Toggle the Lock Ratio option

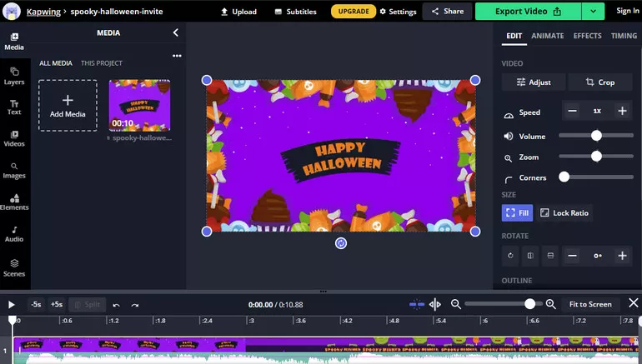click(x=564, y=212)
